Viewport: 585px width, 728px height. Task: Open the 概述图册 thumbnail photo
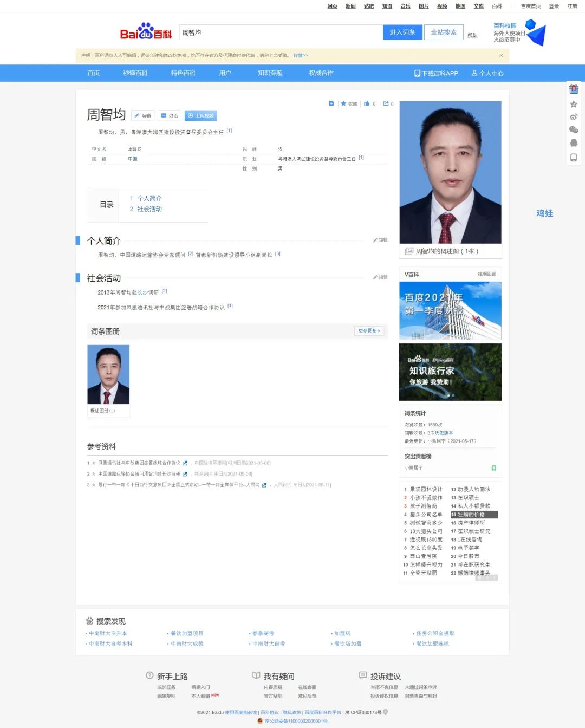[x=108, y=374]
